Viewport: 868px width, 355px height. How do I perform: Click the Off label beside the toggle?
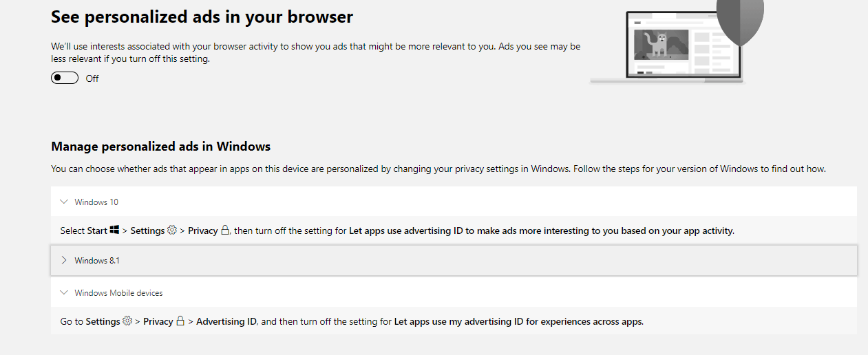coord(92,78)
